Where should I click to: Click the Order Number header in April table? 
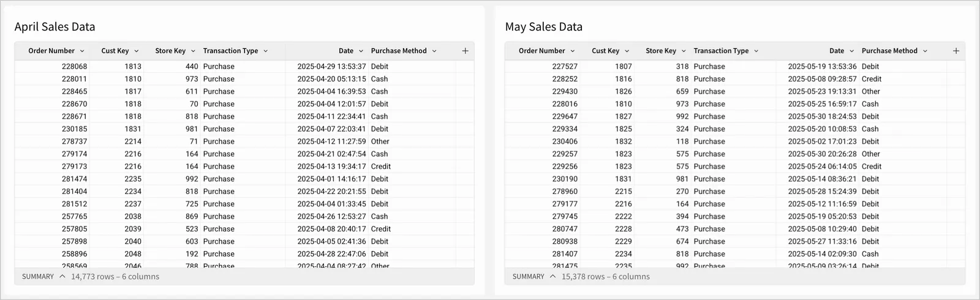[51, 51]
